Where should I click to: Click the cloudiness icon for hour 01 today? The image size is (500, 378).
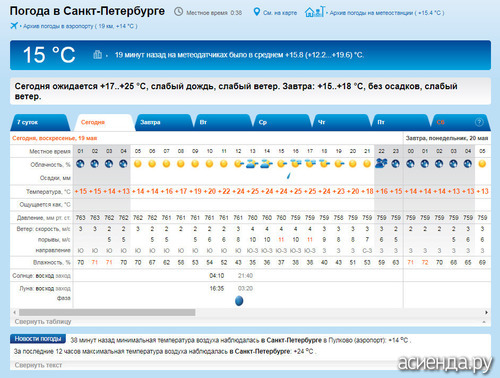click(x=80, y=164)
